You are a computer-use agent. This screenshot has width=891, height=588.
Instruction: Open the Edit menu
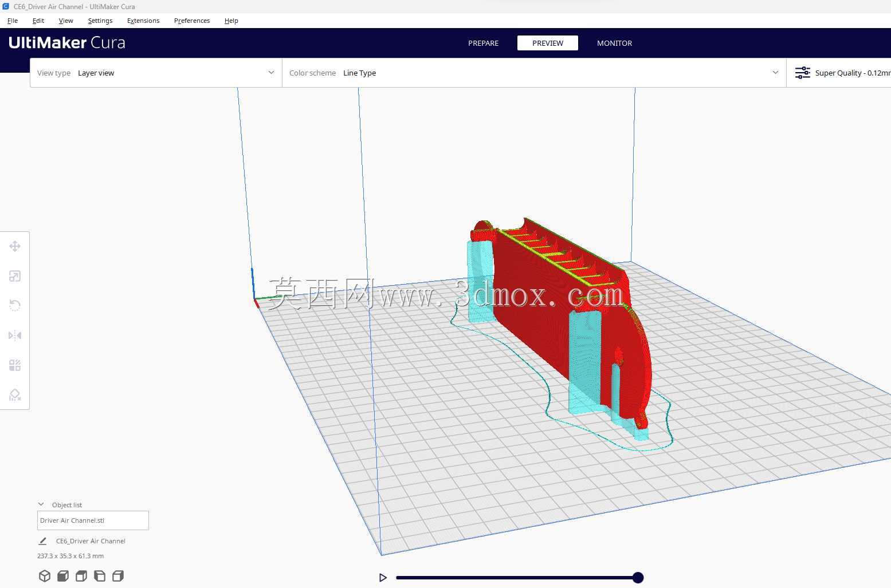[38, 21]
